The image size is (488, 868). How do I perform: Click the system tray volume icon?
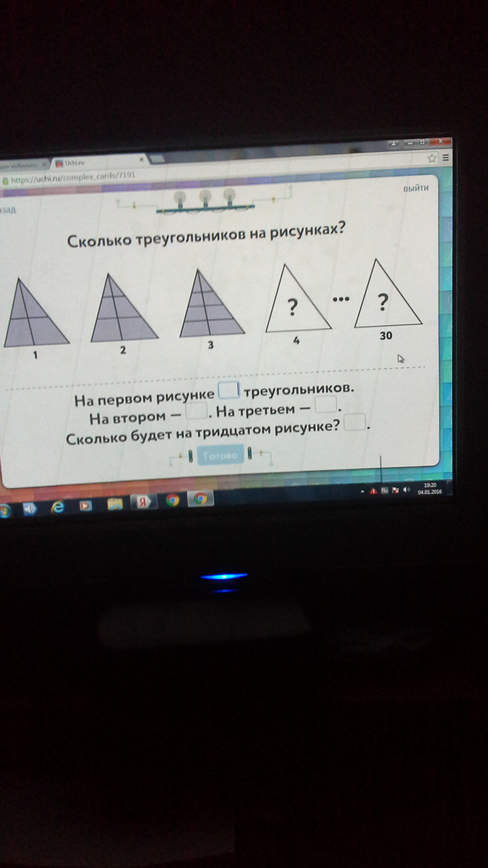tap(407, 490)
